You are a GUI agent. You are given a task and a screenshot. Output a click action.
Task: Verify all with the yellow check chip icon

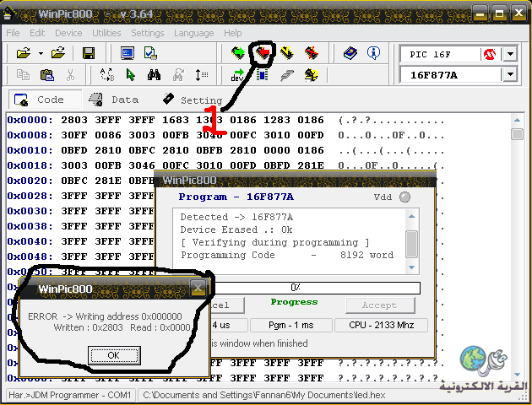(x=287, y=53)
